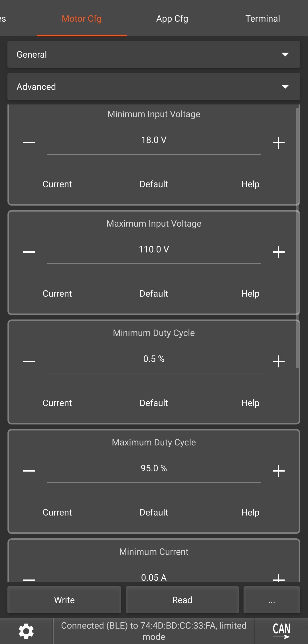Viewport: 308px width, 644px height.
Task: Decrease Minimum Input Voltage with minus icon
Action: click(29, 142)
